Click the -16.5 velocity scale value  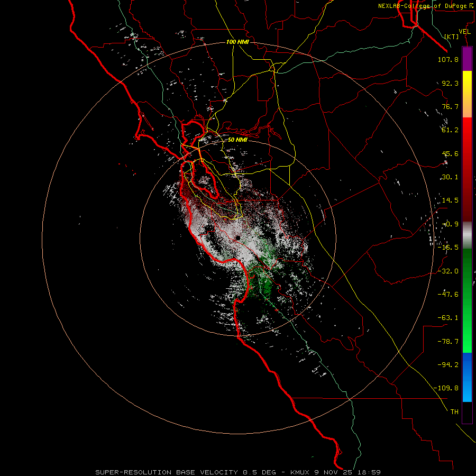[x=448, y=248]
